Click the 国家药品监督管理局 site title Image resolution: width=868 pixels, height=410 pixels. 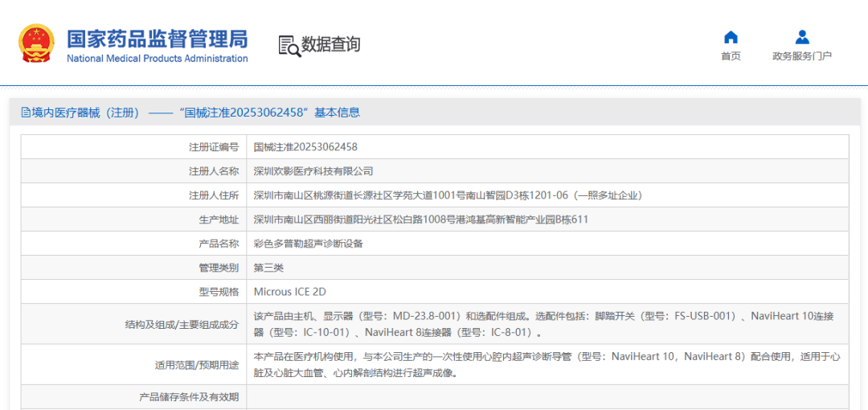pos(157,39)
